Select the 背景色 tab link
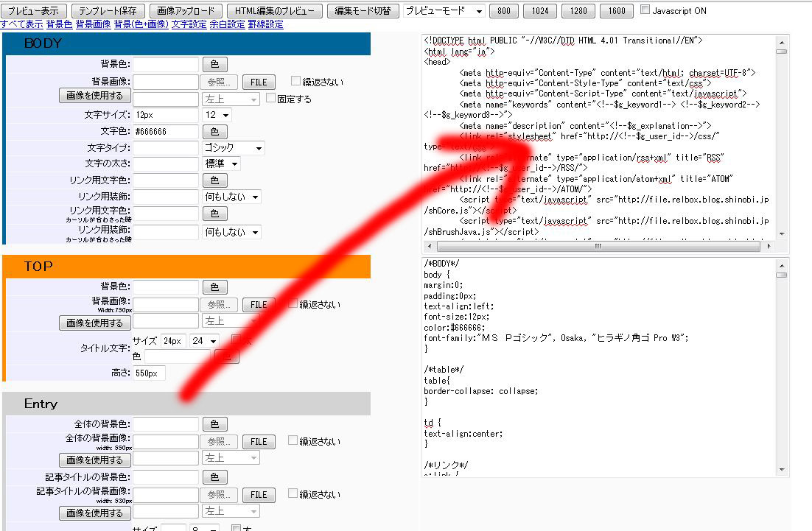The height and width of the screenshot is (531, 812). [x=59, y=24]
